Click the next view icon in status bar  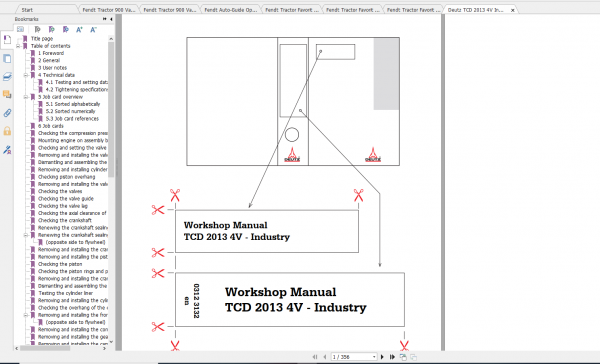tap(413, 357)
